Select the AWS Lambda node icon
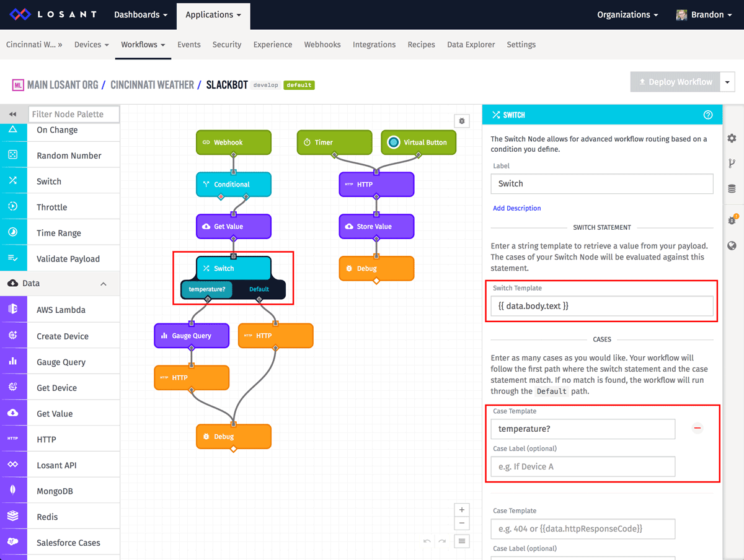Image resolution: width=744 pixels, height=560 pixels. (x=13, y=309)
